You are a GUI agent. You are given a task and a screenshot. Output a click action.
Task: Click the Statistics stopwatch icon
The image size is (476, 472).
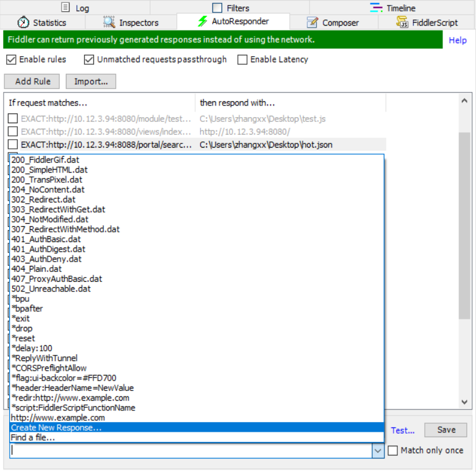[x=23, y=22]
